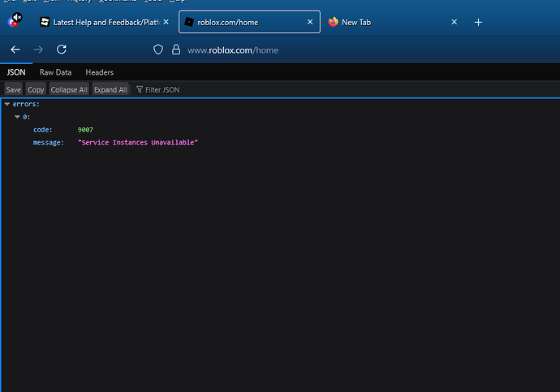Close the roblox.com/home tab

click(310, 22)
